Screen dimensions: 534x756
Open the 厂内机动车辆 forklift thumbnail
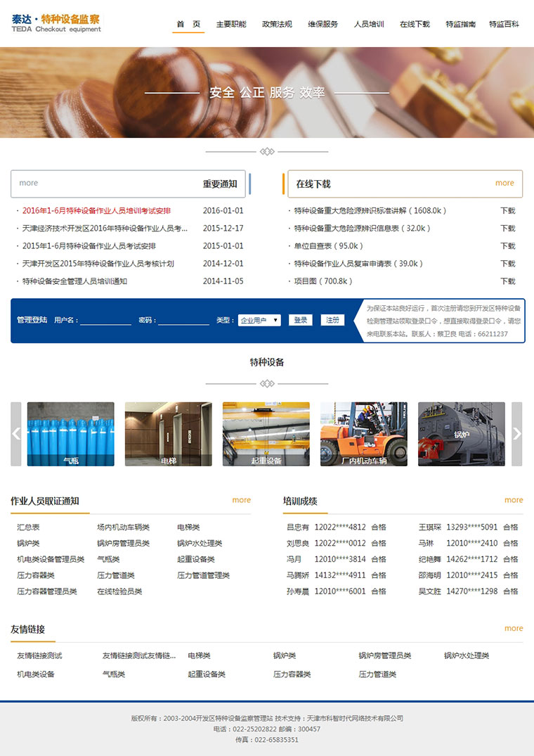tap(364, 434)
